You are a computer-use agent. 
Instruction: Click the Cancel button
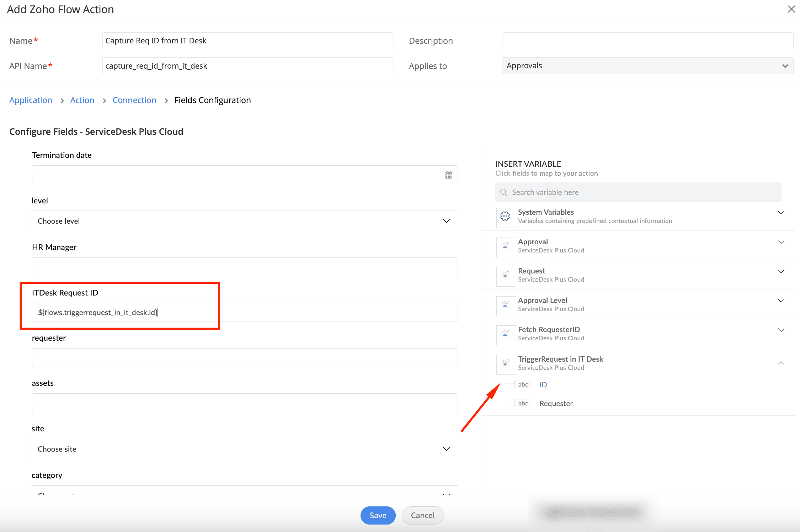(x=422, y=515)
